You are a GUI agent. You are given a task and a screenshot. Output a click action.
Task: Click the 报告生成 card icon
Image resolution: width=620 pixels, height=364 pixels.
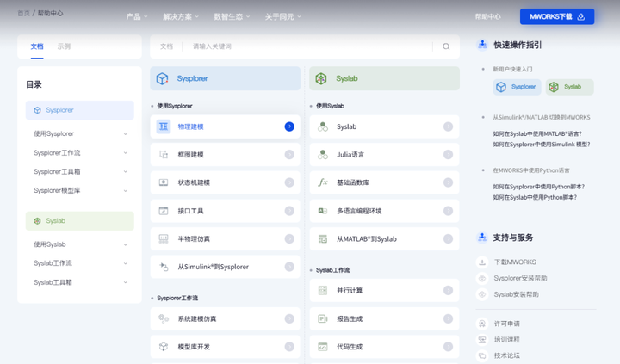click(323, 318)
